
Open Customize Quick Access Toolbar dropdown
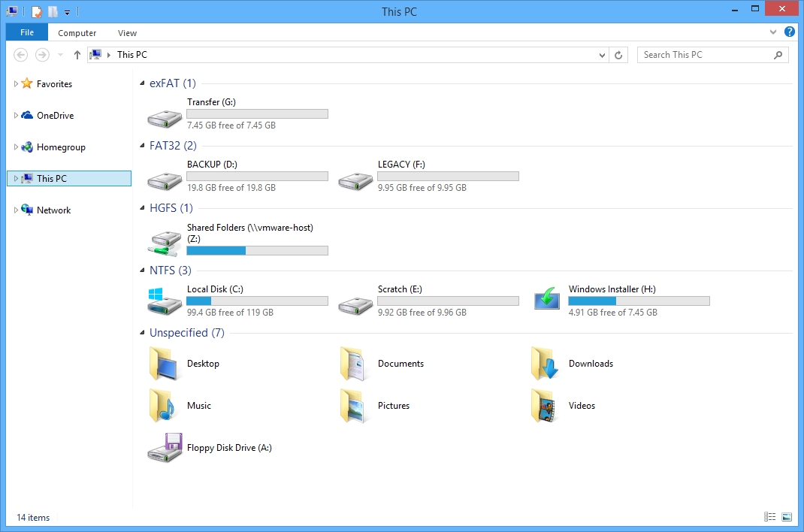point(67,12)
